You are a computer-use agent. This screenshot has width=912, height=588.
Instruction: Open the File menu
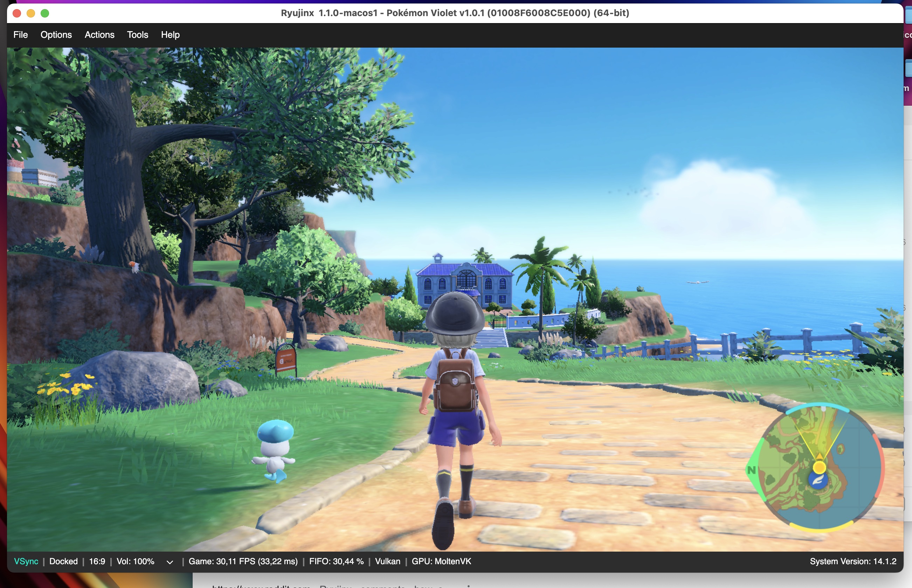(x=21, y=35)
